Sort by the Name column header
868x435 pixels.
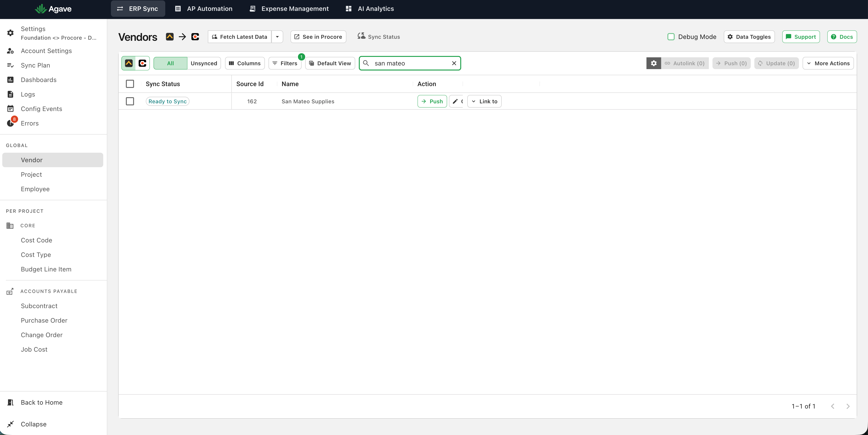(x=290, y=84)
